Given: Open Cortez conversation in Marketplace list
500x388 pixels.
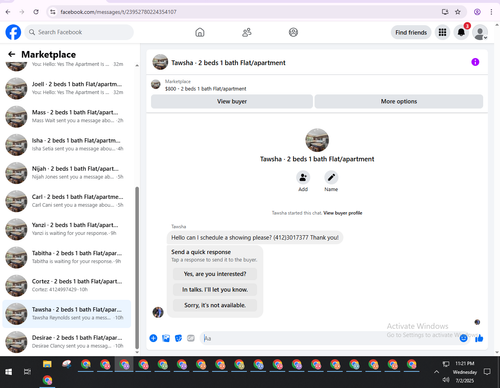Looking at the screenshot, I should click(67, 285).
